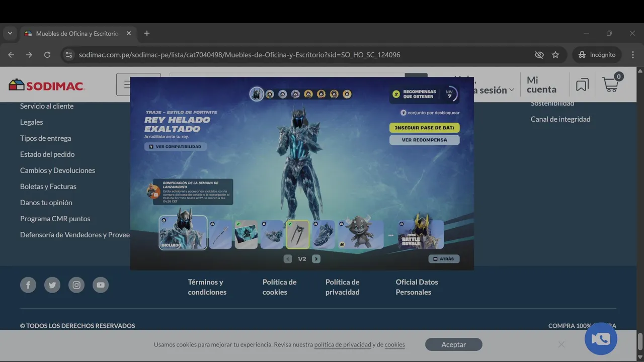644x362 pixels.
Task: Open the saved lists bookmark icon
Action: 582,84
